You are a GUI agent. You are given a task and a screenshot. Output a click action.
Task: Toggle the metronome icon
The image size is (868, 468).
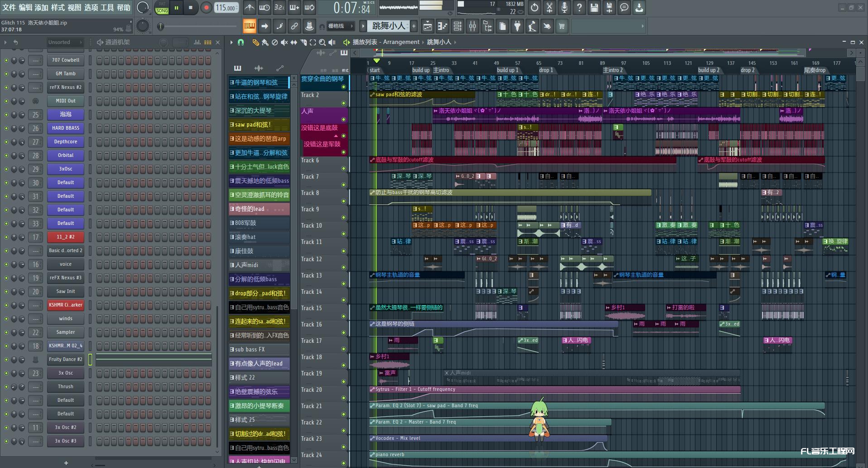point(249,7)
